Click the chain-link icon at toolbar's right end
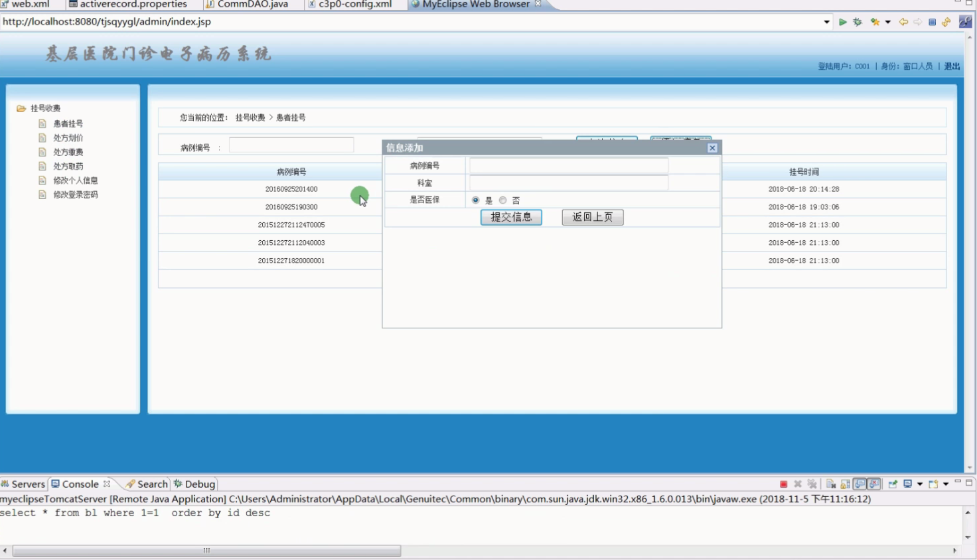The height and width of the screenshot is (560, 977). pyautogui.click(x=965, y=22)
